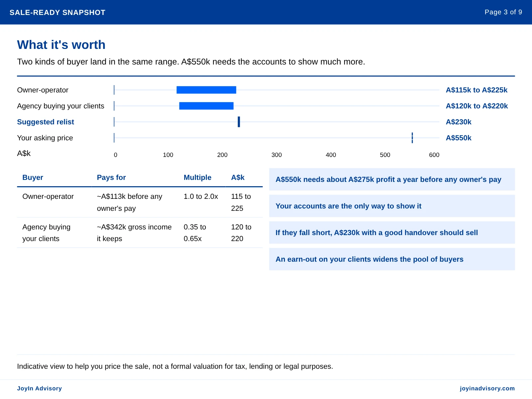Click the 'A$550k' value label in chart
This screenshot has width=532, height=399.
[x=459, y=138]
